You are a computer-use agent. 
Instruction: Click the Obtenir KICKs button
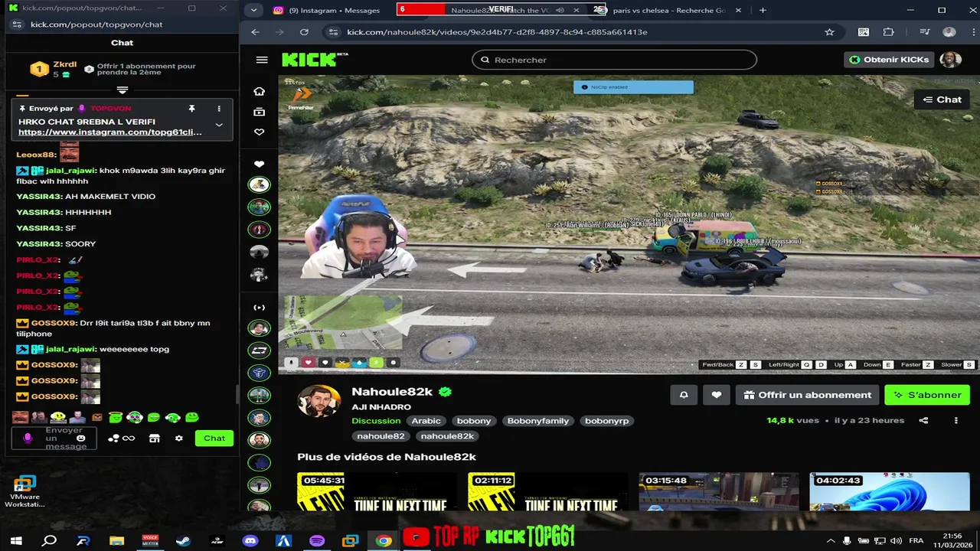[x=889, y=60]
